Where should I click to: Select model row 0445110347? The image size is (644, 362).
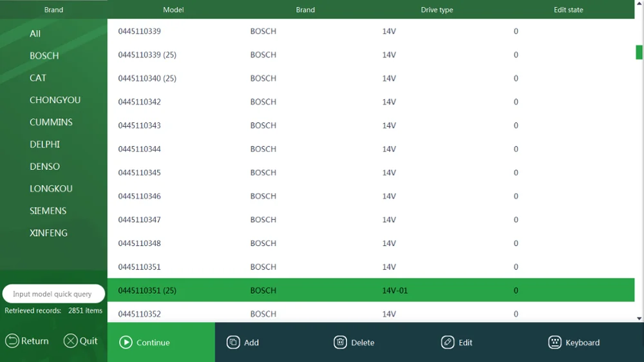[x=371, y=220]
